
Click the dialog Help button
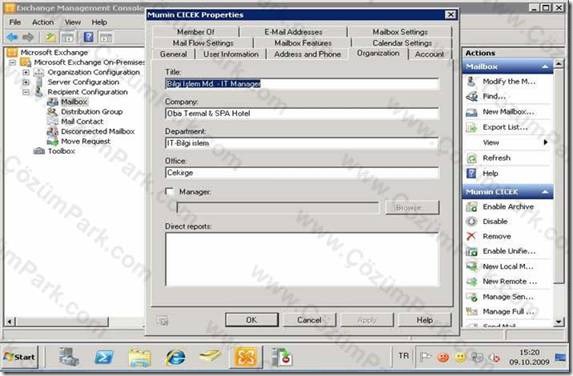(425, 320)
